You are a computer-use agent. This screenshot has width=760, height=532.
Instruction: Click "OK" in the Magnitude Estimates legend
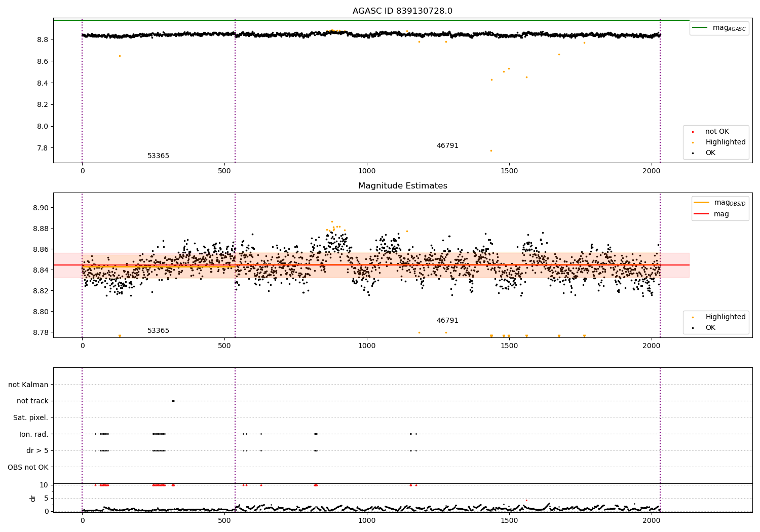pos(710,328)
